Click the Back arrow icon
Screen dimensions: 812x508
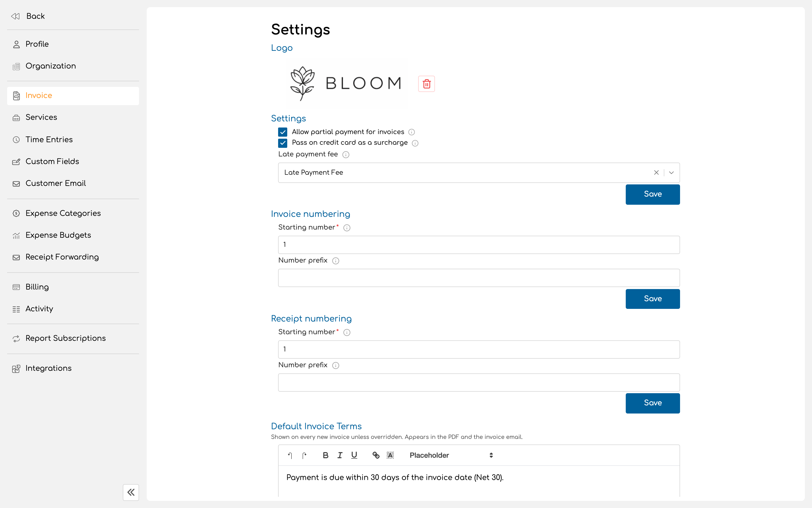pos(15,16)
